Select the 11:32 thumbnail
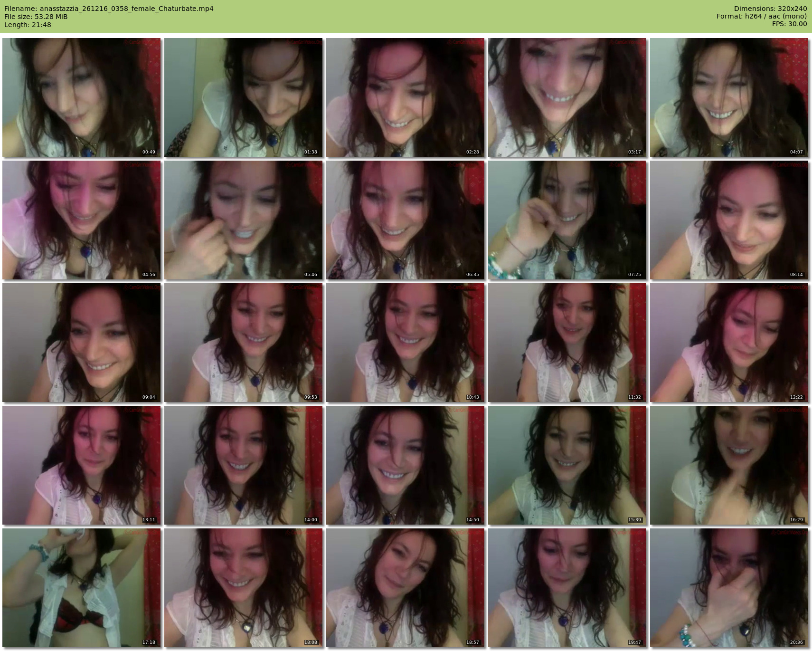The image size is (812, 651). coord(567,343)
